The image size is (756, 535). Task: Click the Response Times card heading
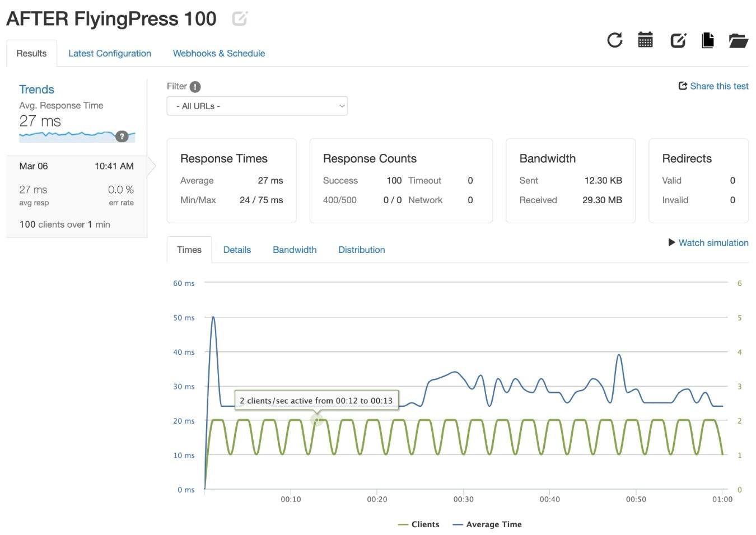(224, 158)
